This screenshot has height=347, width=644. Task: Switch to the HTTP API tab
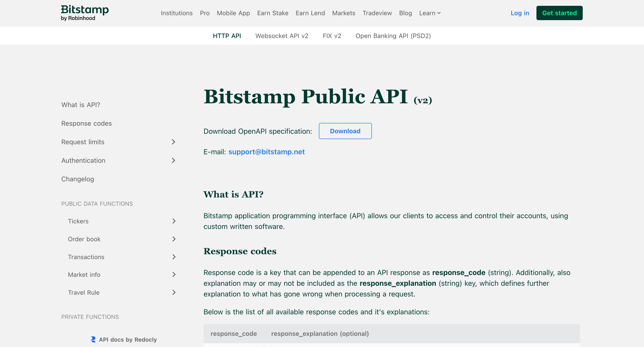coord(227,36)
